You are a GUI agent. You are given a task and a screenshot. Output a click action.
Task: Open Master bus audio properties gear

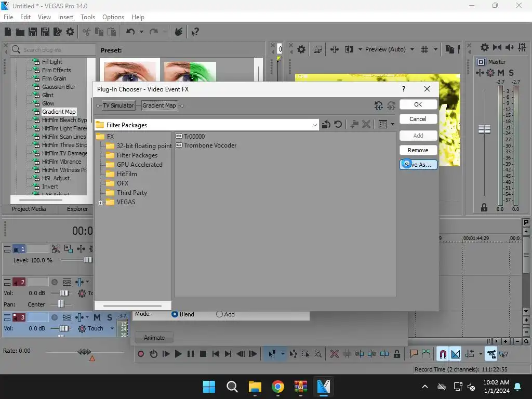(485, 47)
